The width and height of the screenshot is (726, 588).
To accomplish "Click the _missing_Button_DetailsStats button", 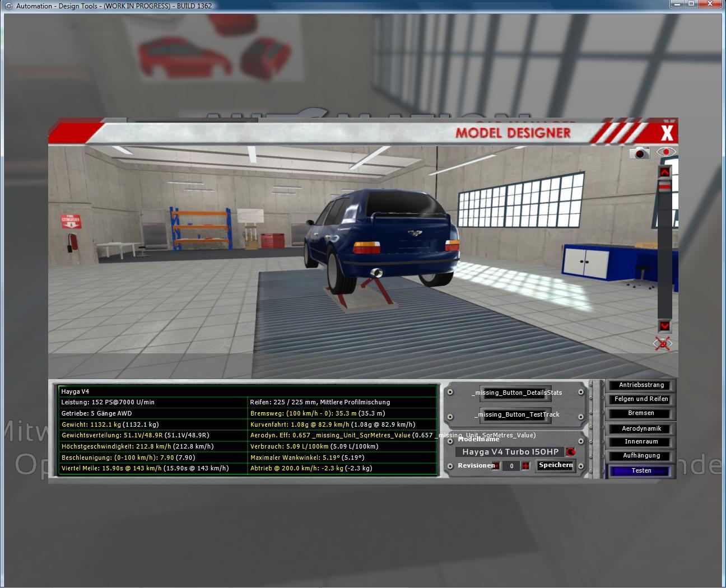I will pyautogui.click(x=516, y=393).
